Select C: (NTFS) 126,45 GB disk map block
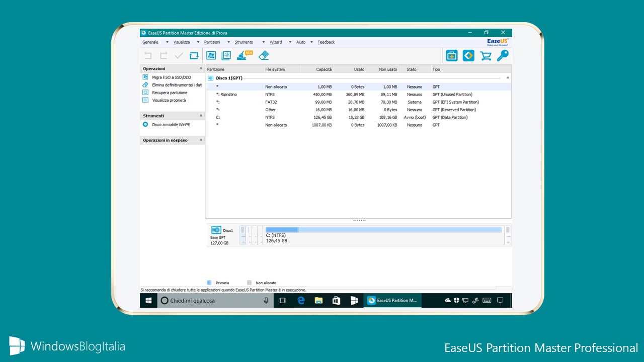Viewport: 644px width, 362px height. tap(384, 235)
